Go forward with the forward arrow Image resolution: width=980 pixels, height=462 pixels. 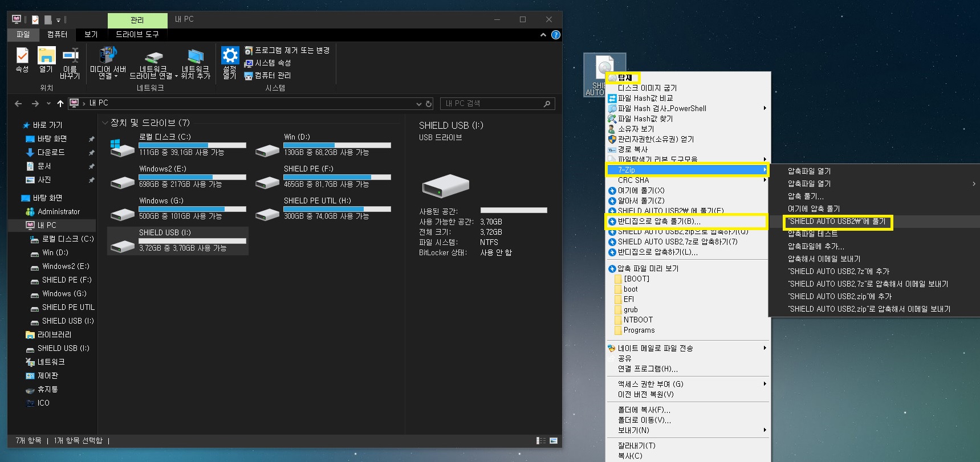[35, 104]
